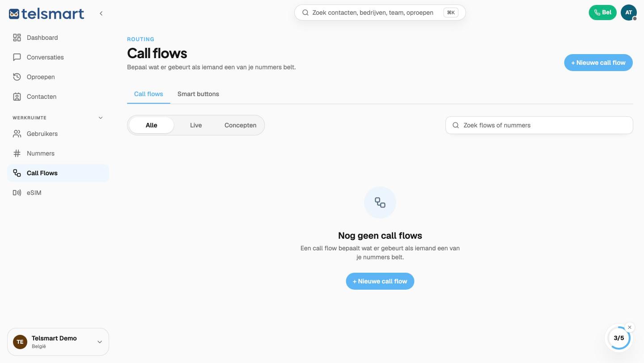Screen dimensions: 644x363
Task: Click the Werkruimte section label
Action: (x=30, y=118)
